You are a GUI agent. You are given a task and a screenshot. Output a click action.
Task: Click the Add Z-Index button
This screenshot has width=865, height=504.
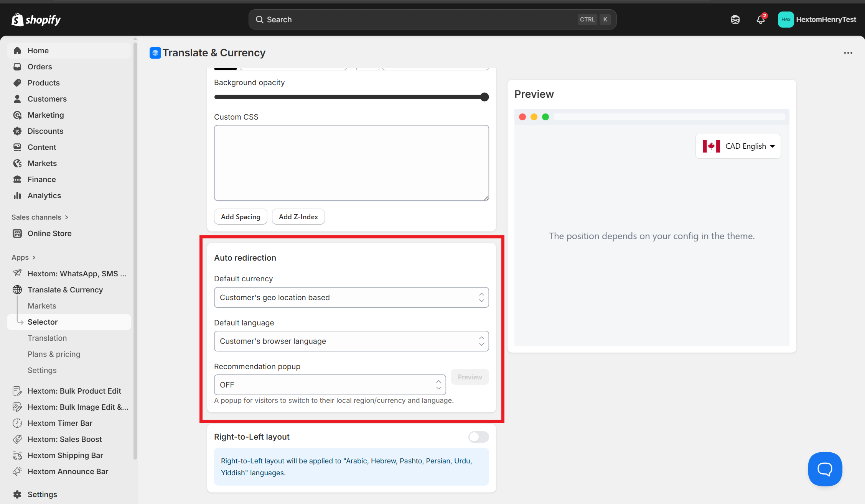click(x=298, y=217)
